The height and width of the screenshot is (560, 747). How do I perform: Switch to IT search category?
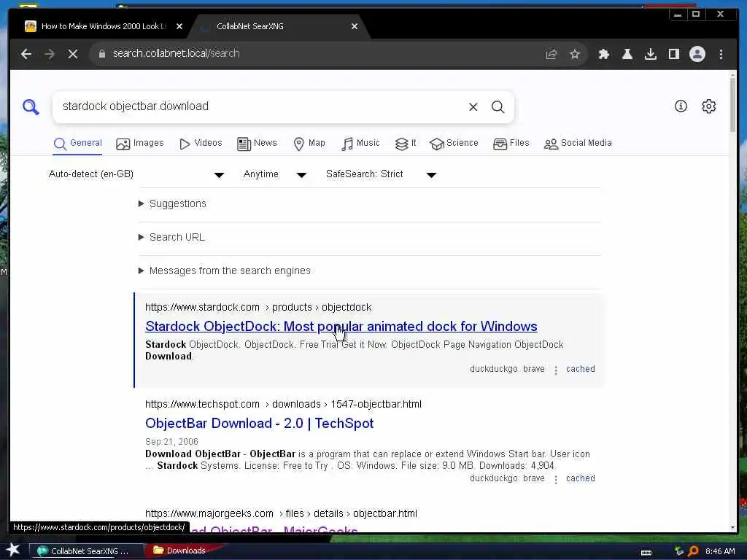[x=406, y=144]
